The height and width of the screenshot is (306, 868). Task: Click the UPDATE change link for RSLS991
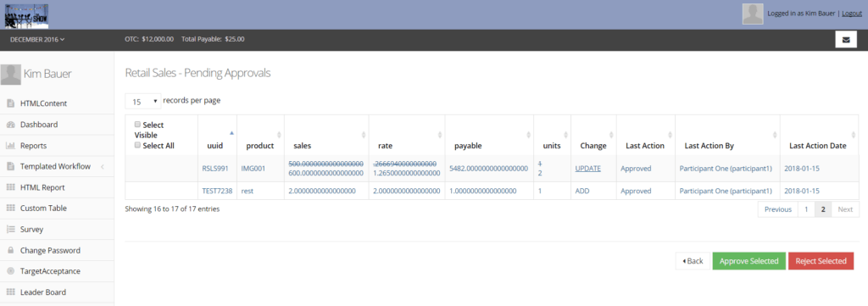point(588,168)
